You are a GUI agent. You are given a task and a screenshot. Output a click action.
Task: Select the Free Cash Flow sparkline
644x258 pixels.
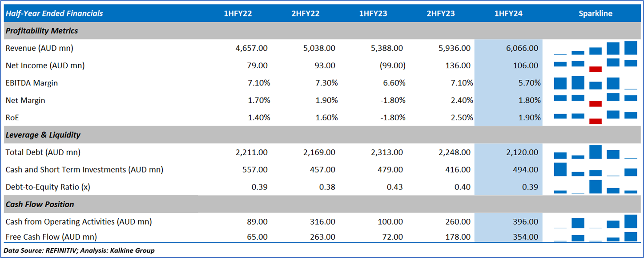(x=595, y=237)
